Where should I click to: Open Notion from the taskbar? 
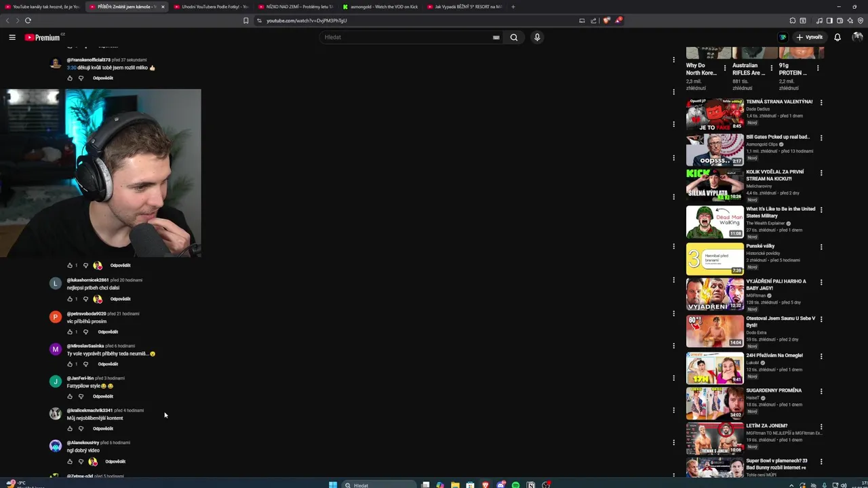[531, 485]
